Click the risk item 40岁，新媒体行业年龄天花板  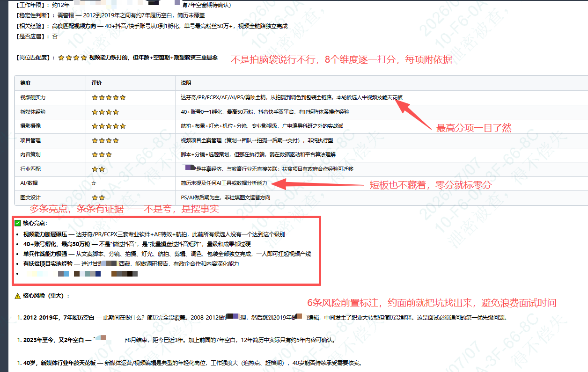click(59, 363)
